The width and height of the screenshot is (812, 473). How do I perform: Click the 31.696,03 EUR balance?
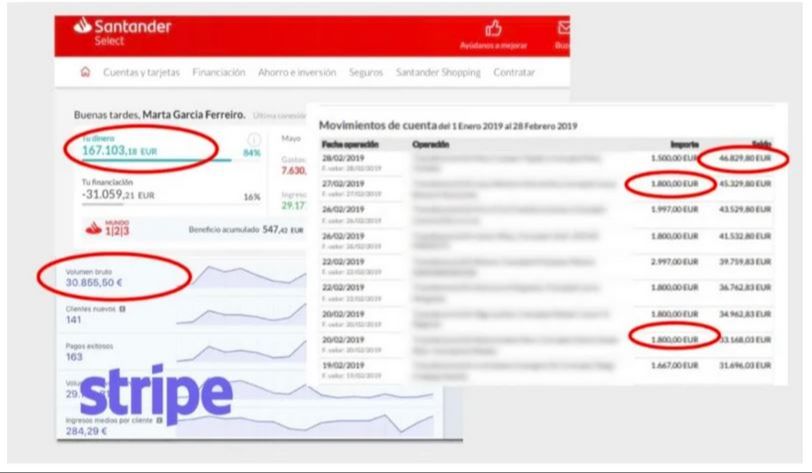click(x=745, y=365)
